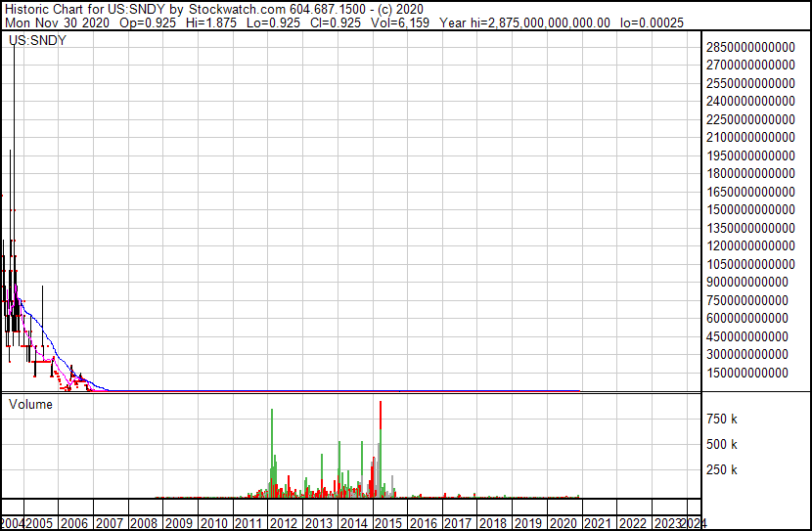The image size is (812, 531).
Task: Select the 2009 year label on the time axis
Action: pyautogui.click(x=179, y=524)
